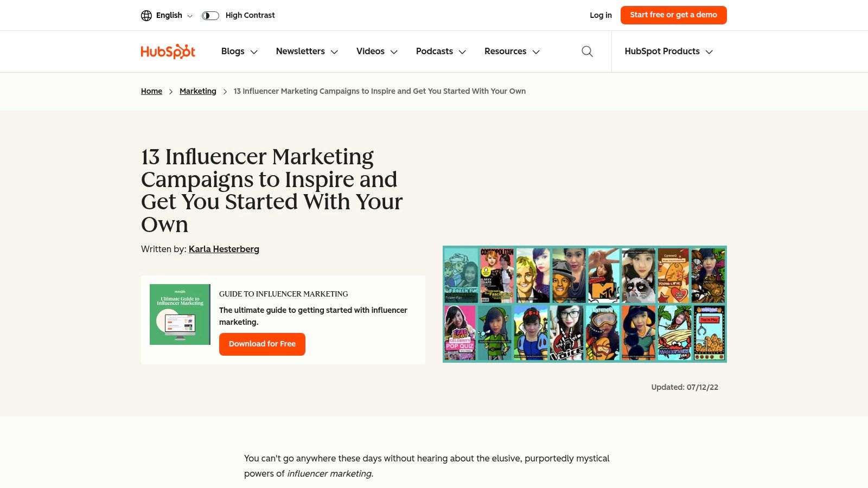The image size is (868, 488).
Task: Open the Marketing breadcrumb link
Action: pyautogui.click(x=197, y=91)
